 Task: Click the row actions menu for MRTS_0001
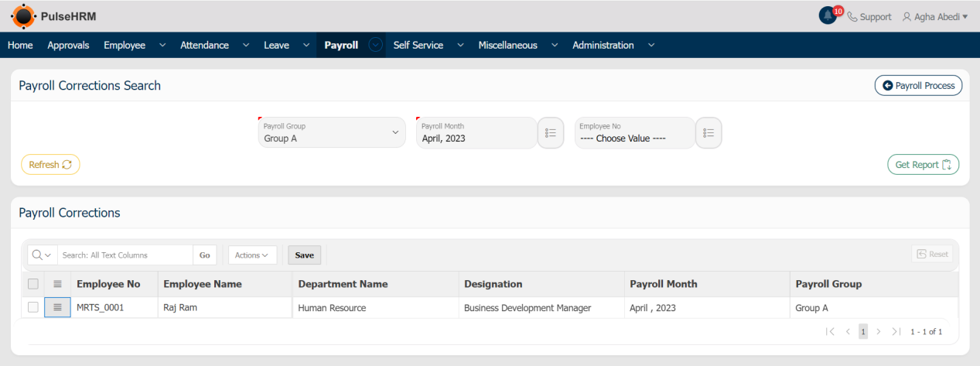(57, 308)
